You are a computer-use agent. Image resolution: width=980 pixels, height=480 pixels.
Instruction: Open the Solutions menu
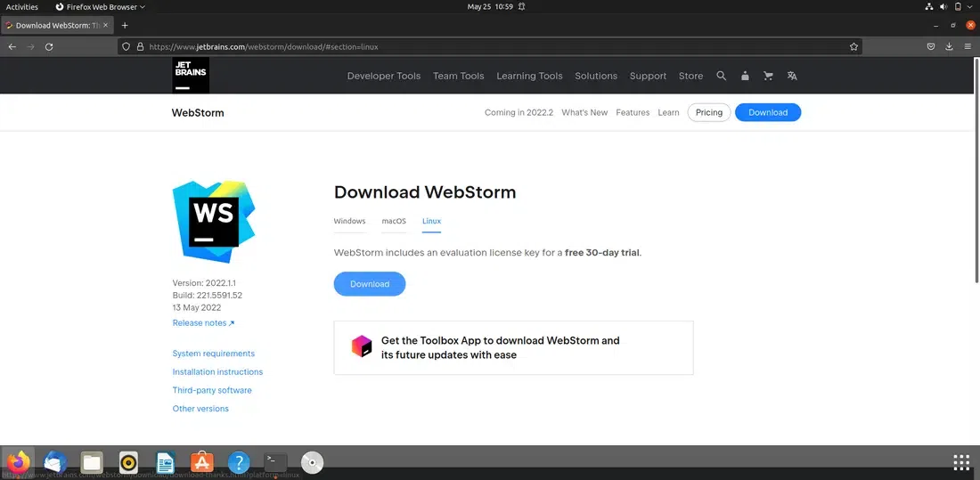point(596,76)
